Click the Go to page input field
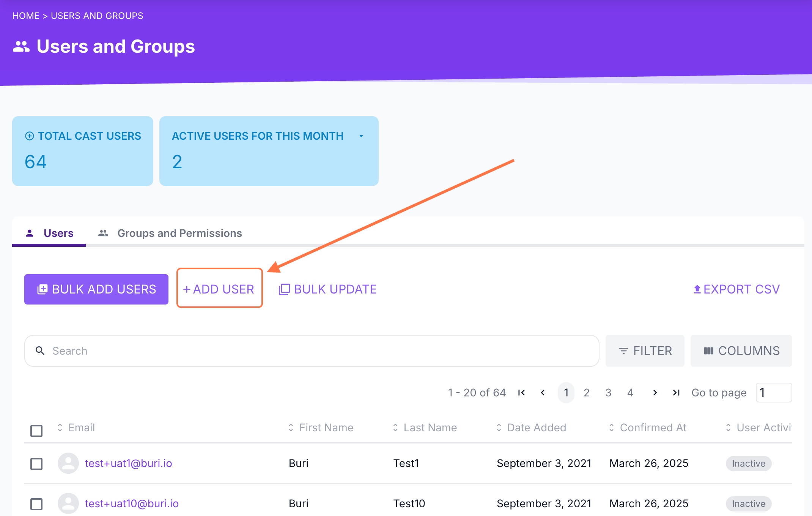The width and height of the screenshot is (812, 516). (x=773, y=393)
